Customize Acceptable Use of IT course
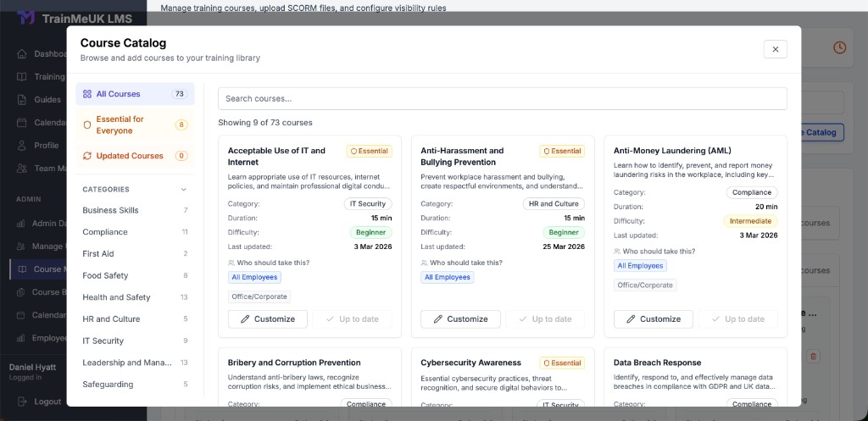Image resolution: width=868 pixels, height=421 pixels. pyautogui.click(x=267, y=319)
